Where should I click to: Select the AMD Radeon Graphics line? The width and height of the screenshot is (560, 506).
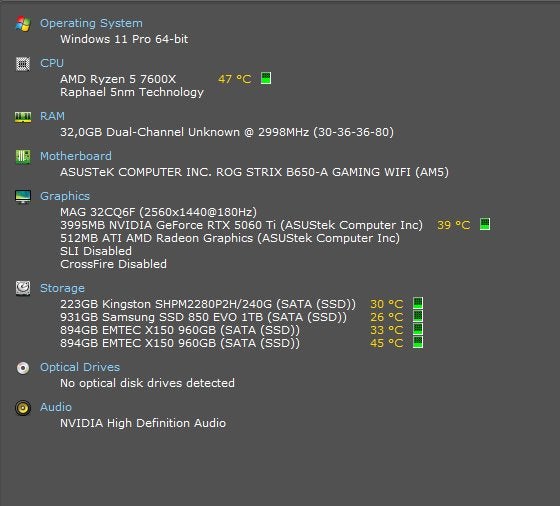click(x=230, y=238)
